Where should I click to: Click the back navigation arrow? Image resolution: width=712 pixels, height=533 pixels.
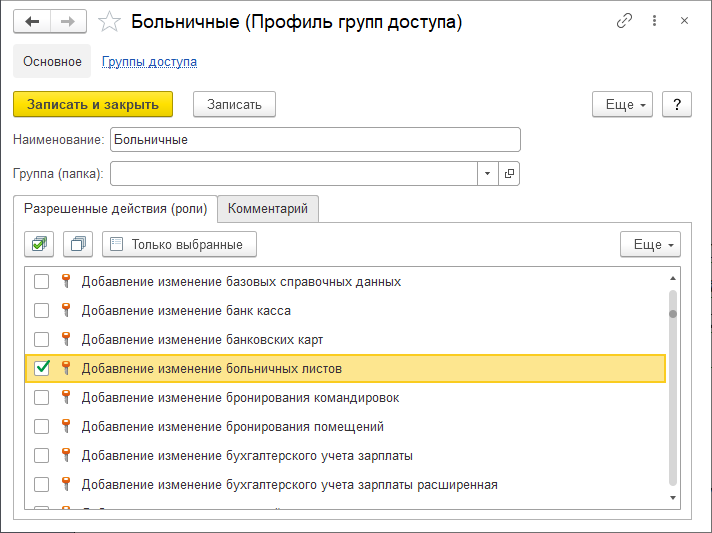(33, 21)
